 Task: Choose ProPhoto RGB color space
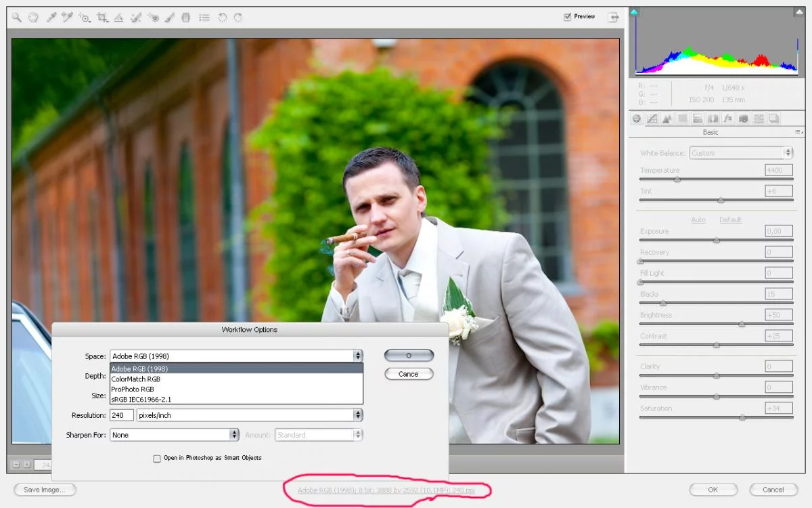236,389
